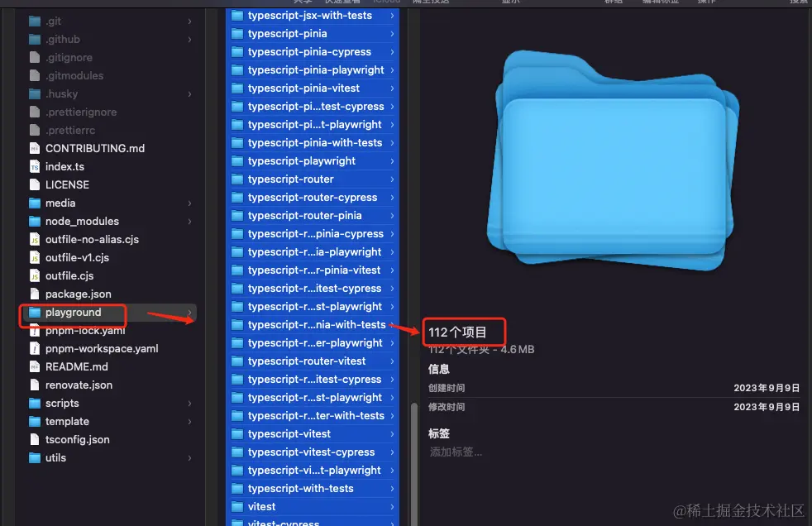Expand the scripts folder chevron
Viewport: 812px width, 526px height.
[x=189, y=404]
